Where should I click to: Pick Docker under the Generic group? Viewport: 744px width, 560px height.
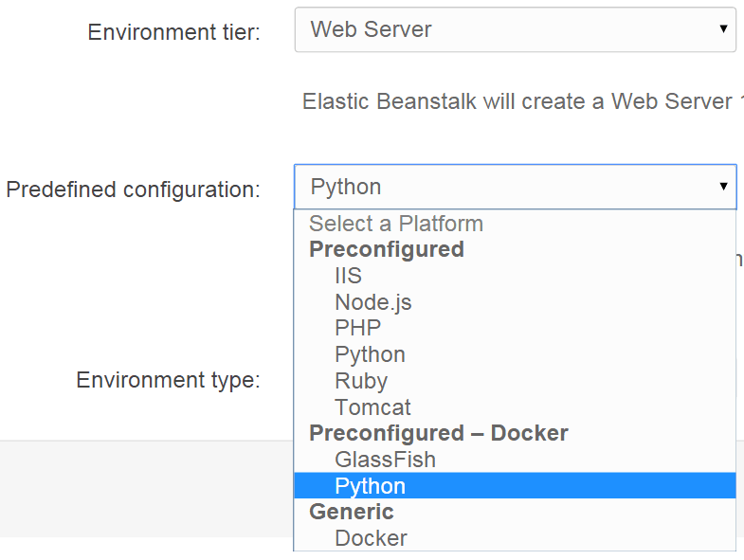coord(371,538)
